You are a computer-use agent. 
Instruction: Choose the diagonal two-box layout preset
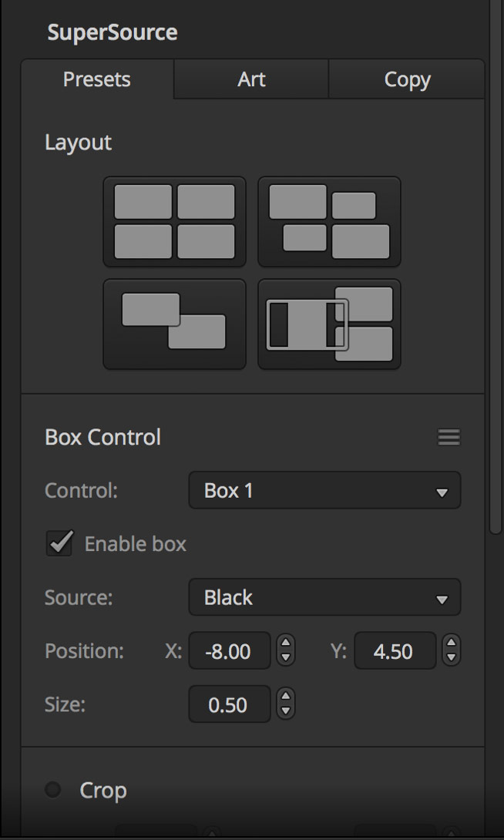[174, 324]
